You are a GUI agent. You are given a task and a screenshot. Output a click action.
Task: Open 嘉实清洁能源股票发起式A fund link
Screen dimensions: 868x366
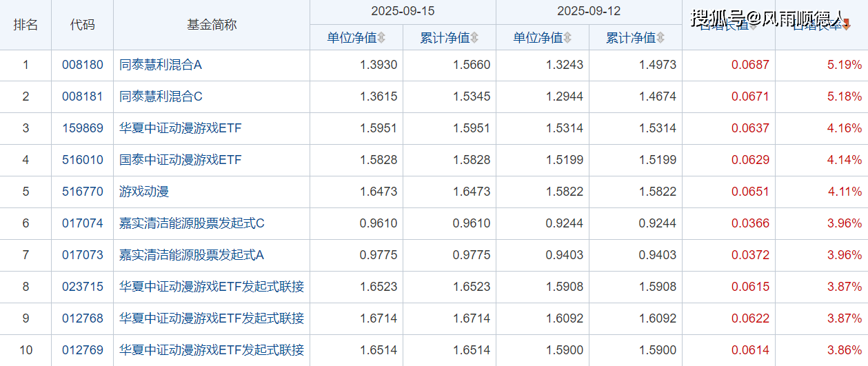[x=192, y=256]
